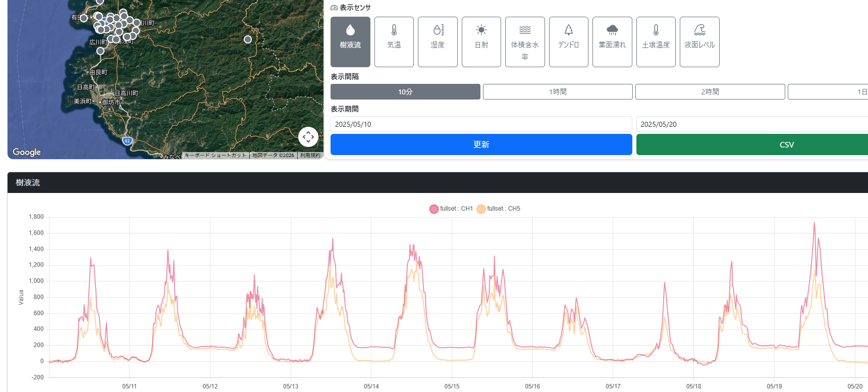Open the 利用規約 terms link on map
This screenshot has width=868, height=392.
tap(310, 156)
